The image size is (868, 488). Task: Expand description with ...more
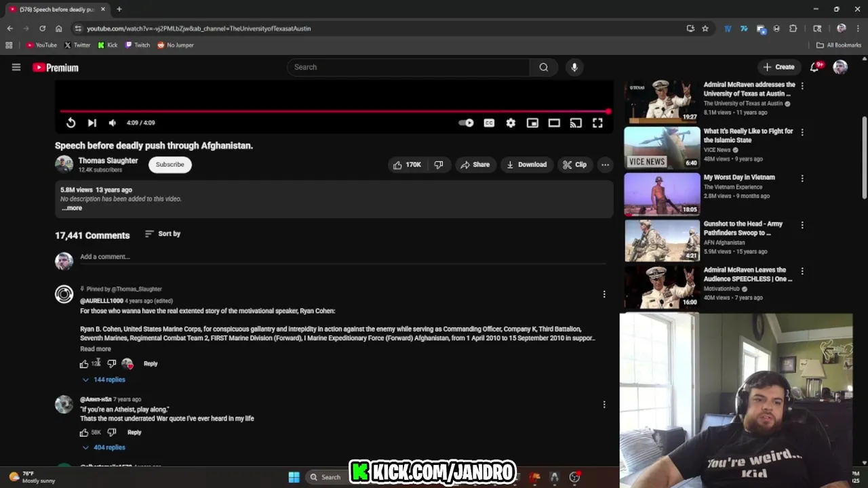[72, 208]
